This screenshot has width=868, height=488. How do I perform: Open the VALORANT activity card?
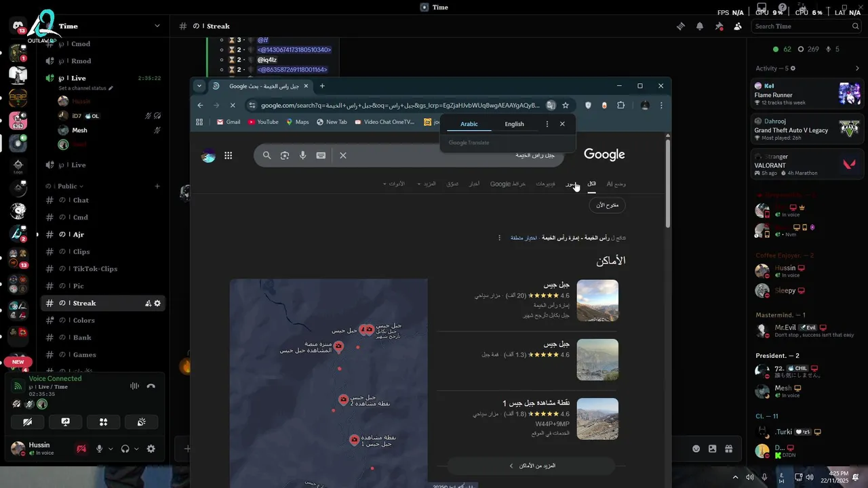(x=807, y=164)
